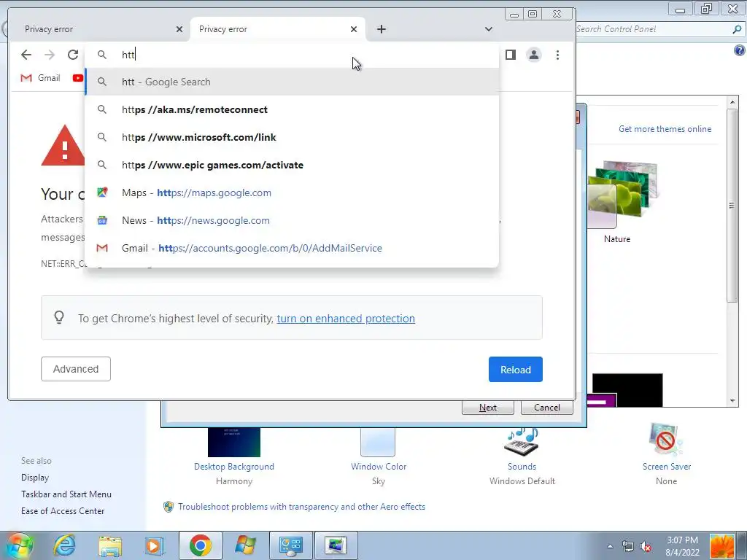Click the muted volume tray icon
Viewport: 747px width, 560px height.
[x=646, y=546]
